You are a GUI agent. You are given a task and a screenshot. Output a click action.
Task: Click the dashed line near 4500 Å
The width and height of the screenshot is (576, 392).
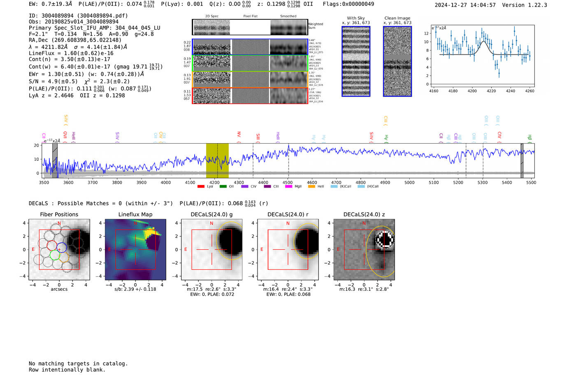288,160
